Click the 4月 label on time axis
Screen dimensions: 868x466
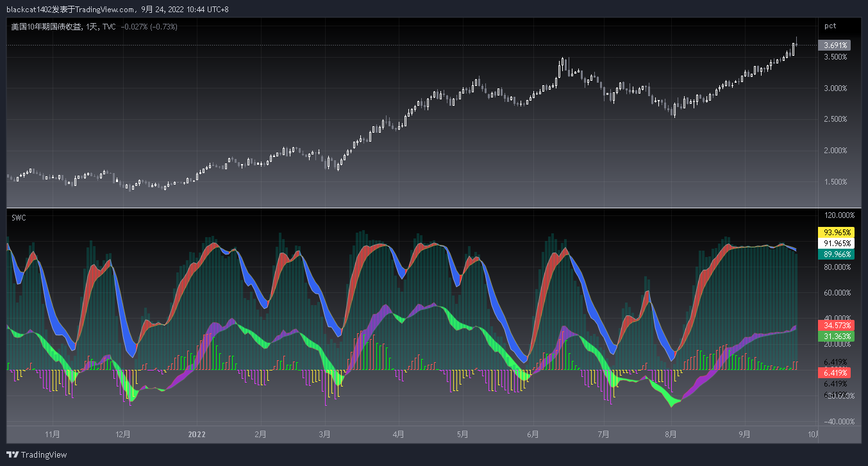(x=398, y=434)
